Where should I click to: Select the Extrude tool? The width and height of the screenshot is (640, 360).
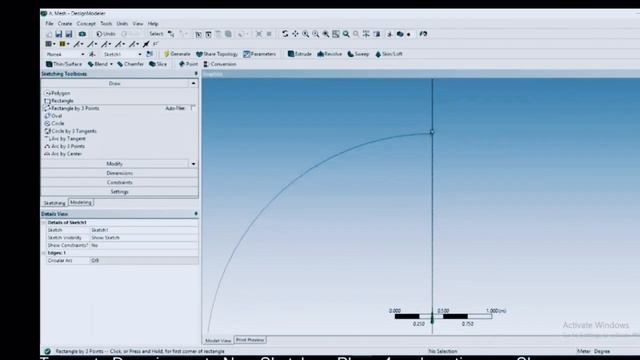300,54
